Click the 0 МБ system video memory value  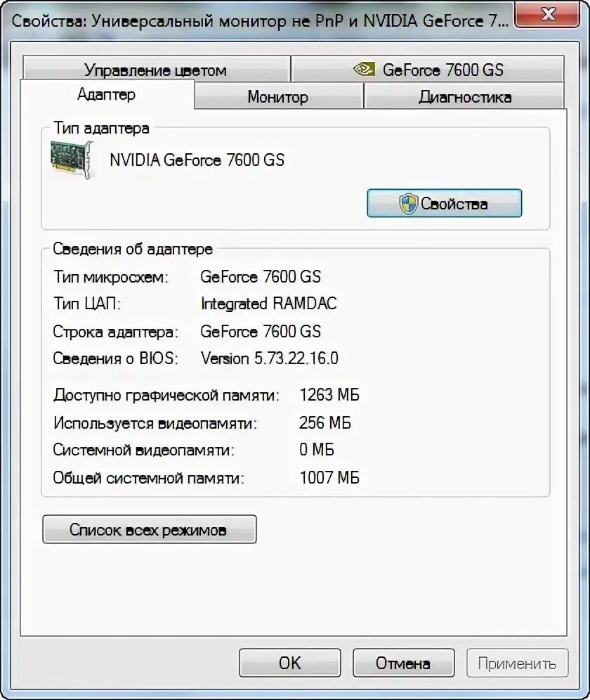point(316,450)
